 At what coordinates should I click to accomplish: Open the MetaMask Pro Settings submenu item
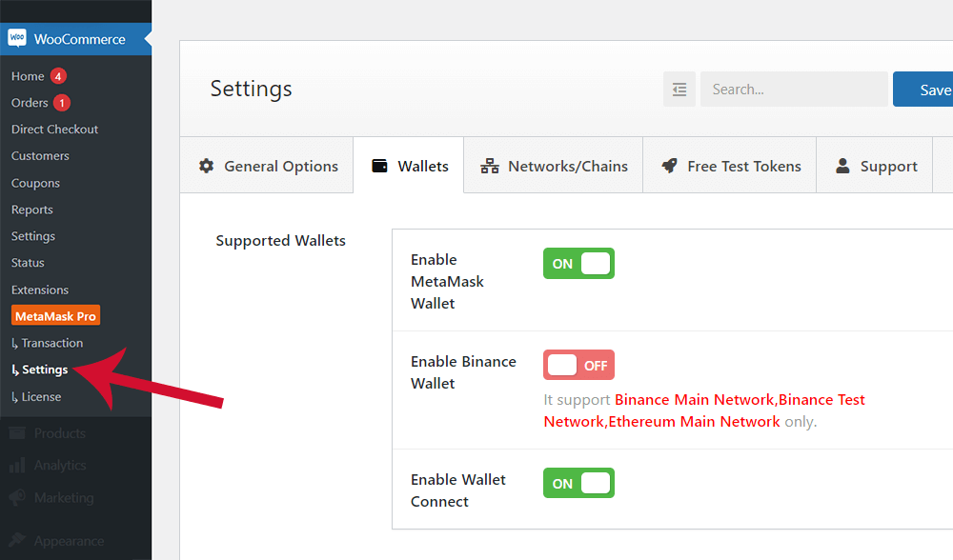click(x=40, y=370)
